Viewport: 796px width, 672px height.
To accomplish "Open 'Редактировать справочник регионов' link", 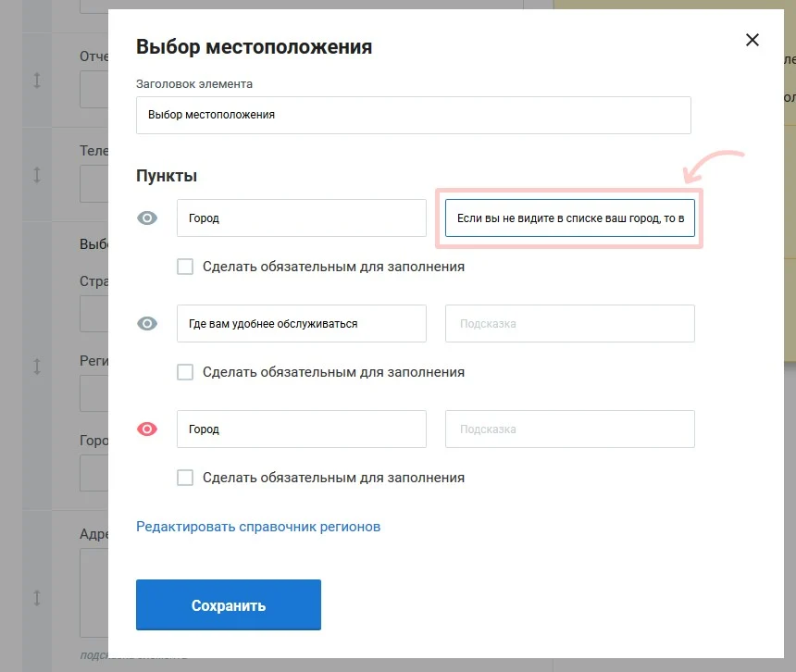I will coord(258,527).
